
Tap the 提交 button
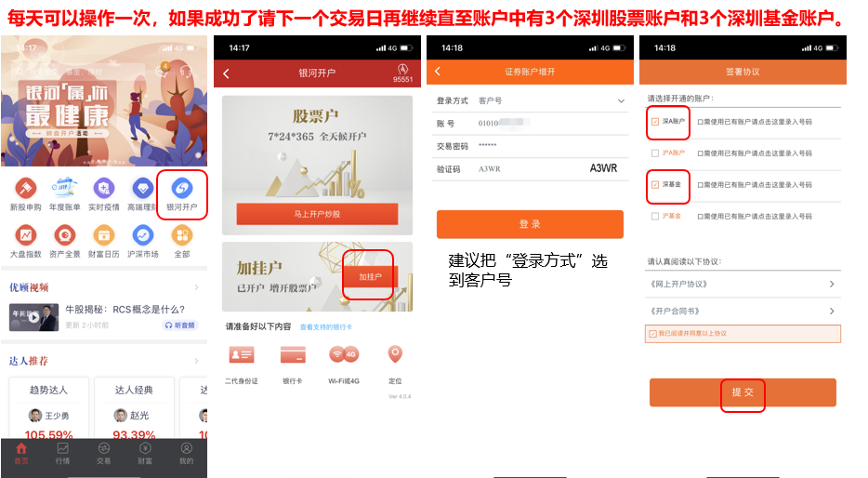tap(743, 392)
